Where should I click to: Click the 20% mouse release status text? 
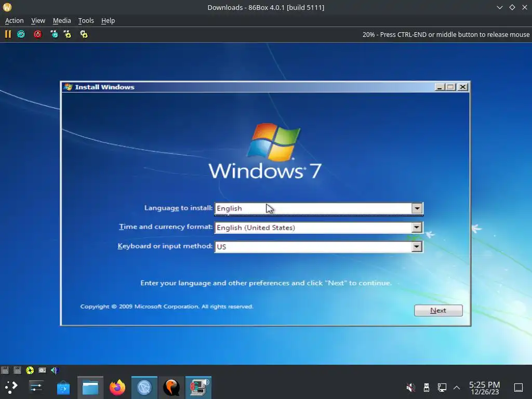pos(446,35)
